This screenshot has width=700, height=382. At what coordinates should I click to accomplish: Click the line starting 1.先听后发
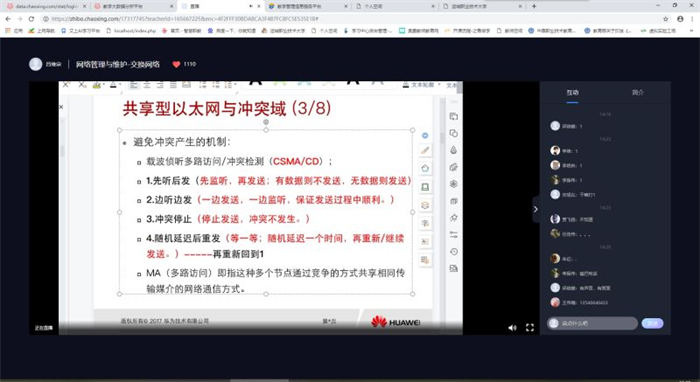click(279, 181)
